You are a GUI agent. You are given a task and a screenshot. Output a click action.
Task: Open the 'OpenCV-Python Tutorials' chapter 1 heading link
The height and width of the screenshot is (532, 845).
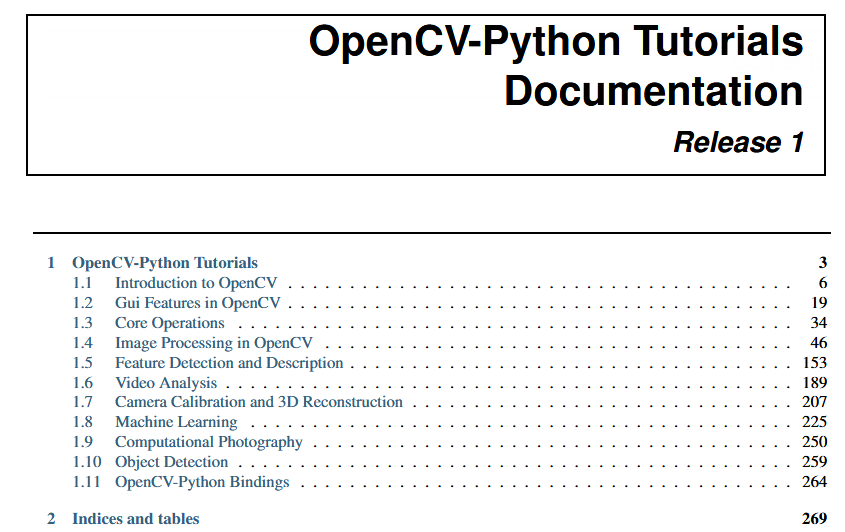click(x=164, y=263)
